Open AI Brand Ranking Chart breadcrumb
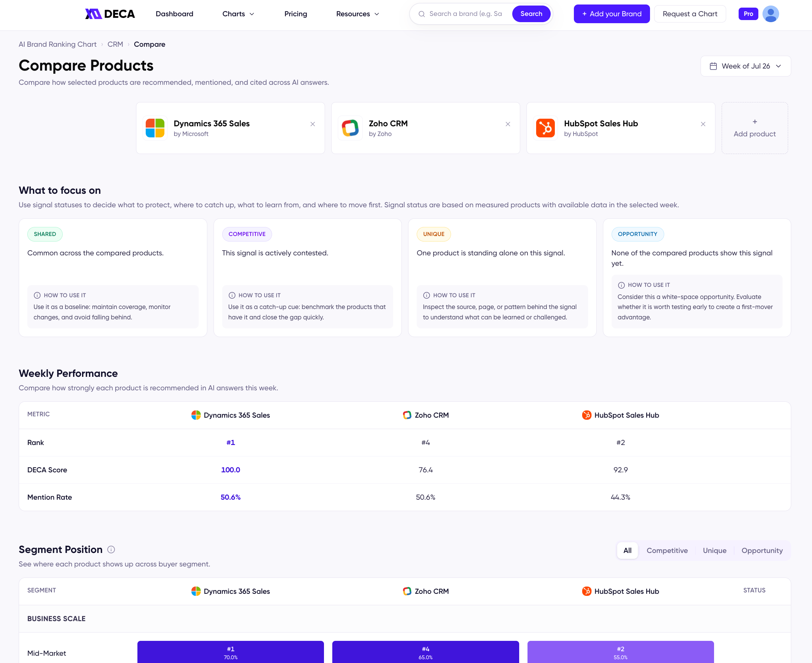 58,44
